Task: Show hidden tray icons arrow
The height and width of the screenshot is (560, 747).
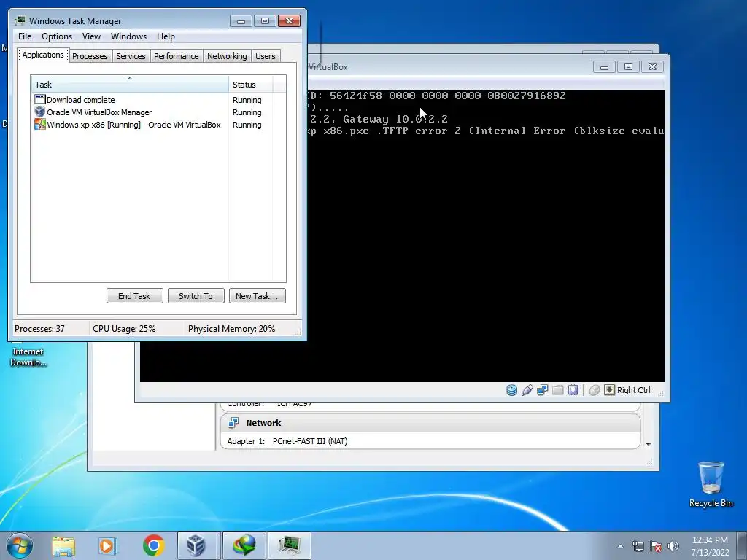Action: [x=620, y=546]
